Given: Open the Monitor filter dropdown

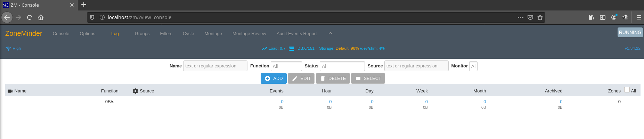Looking at the screenshot, I should (473, 66).
